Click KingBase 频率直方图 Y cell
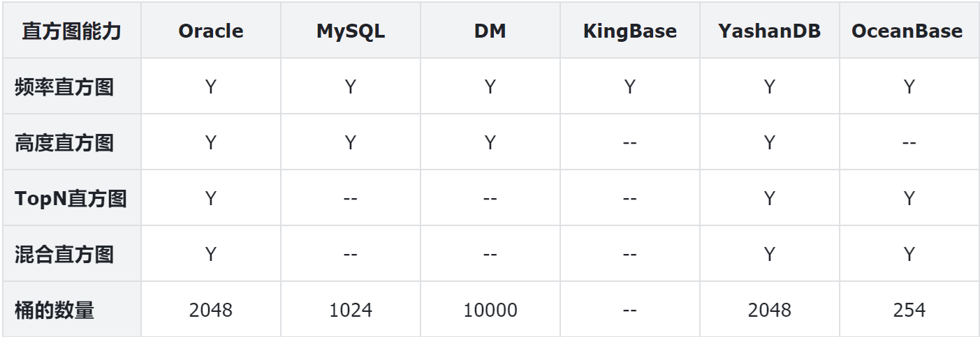This screenshot has height=337, width=980. coord(629,87)
